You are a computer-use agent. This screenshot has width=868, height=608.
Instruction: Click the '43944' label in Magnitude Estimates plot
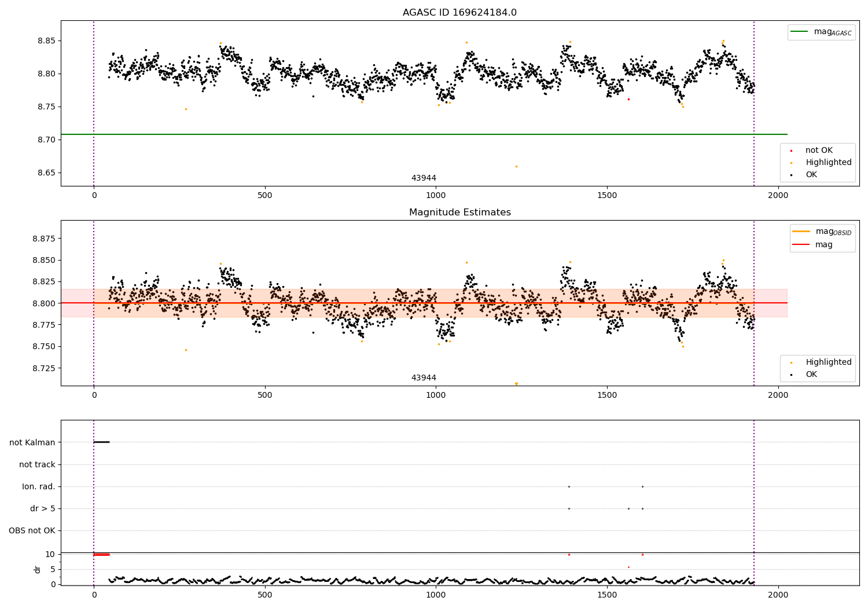point(424,378)
